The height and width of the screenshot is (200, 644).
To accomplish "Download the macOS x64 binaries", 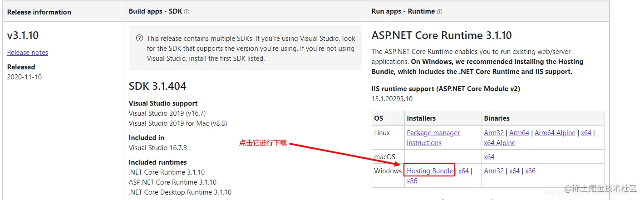I will pyautogui.click(x=489, y=157).
